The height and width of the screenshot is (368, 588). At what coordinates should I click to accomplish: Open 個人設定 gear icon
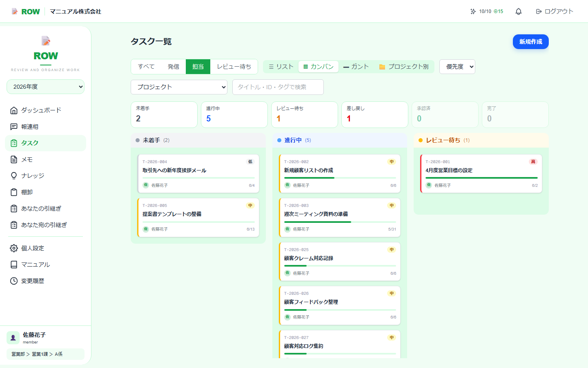click(x=14, y=248)
